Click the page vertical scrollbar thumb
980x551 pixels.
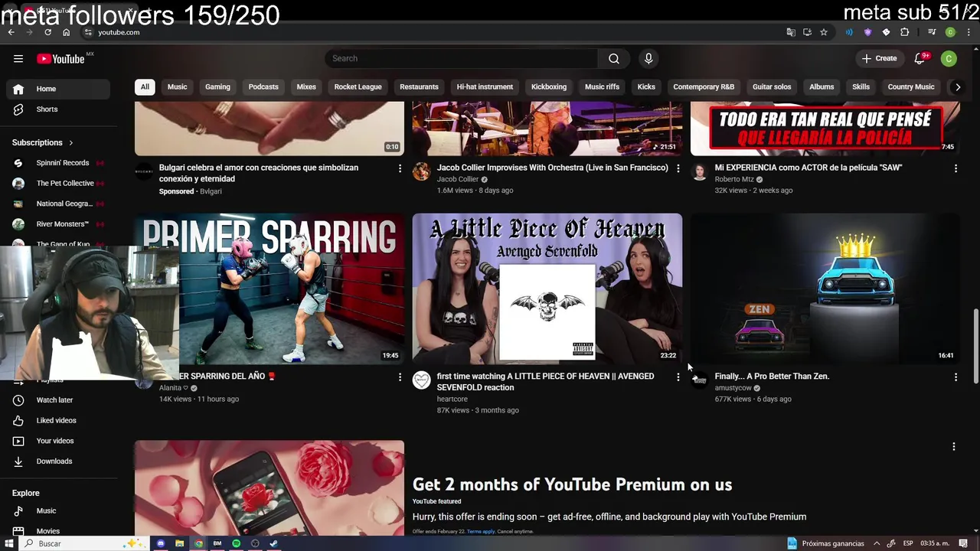[x=975, y=347]
